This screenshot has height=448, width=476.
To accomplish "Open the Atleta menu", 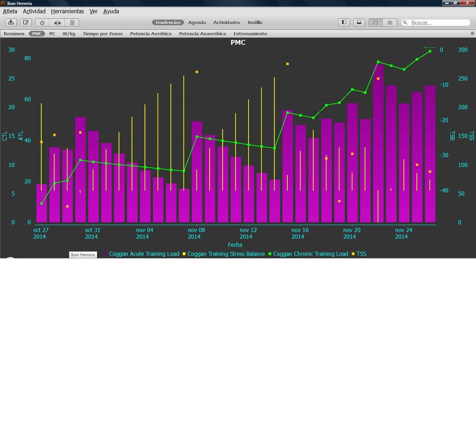I will [x=10, y=11].
